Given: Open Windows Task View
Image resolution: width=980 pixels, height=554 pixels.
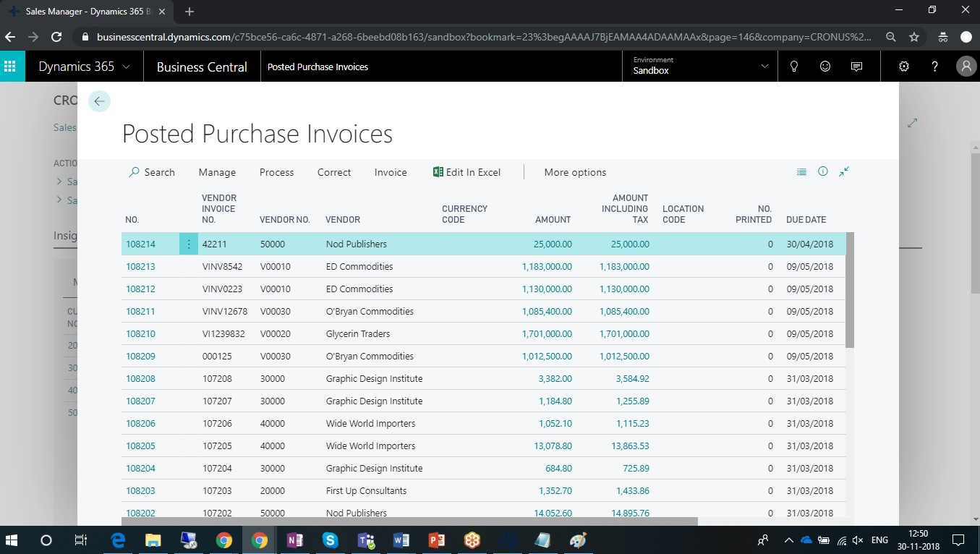Looking at the screenshot, I should tap(81, 540).
